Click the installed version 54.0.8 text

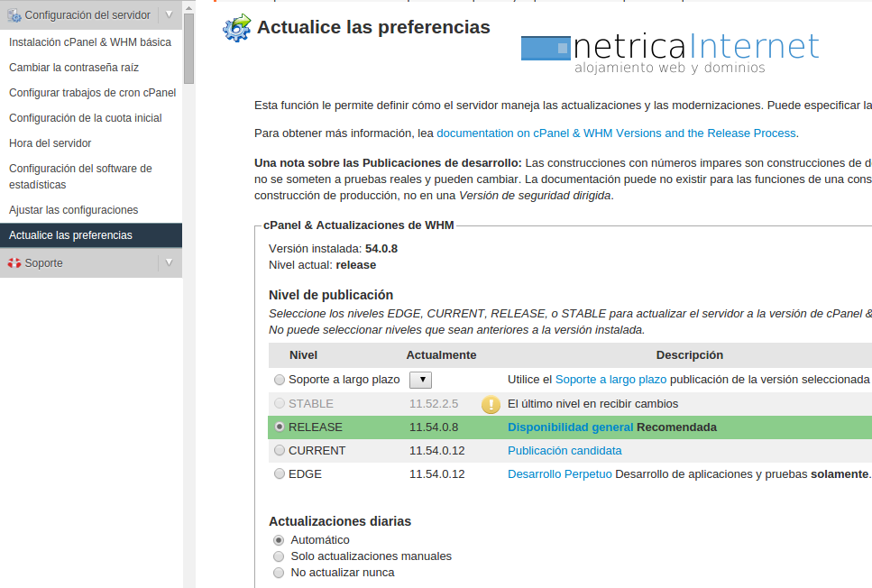coord(381,249)
